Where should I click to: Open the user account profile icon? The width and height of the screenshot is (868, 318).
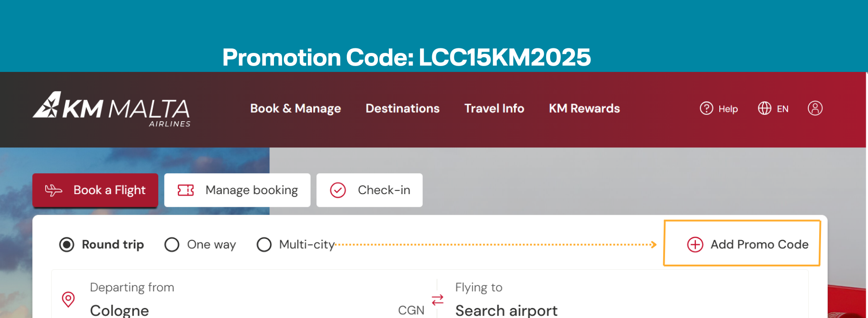[815, 109]
